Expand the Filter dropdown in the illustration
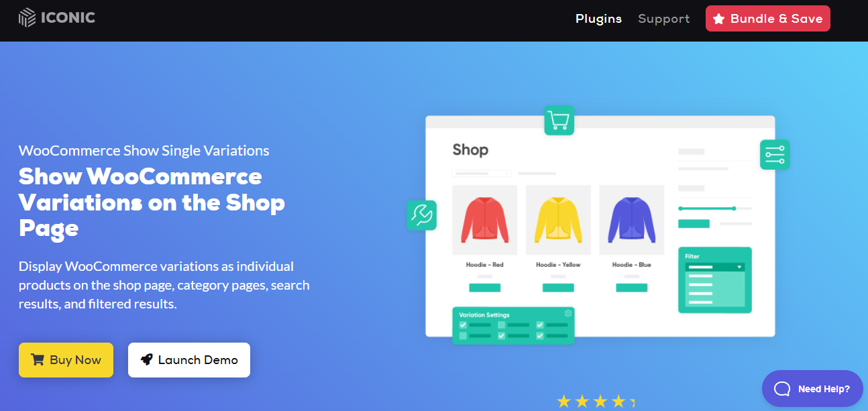The width and height of the screenshot is (868, 411). (x=715, y=267)
